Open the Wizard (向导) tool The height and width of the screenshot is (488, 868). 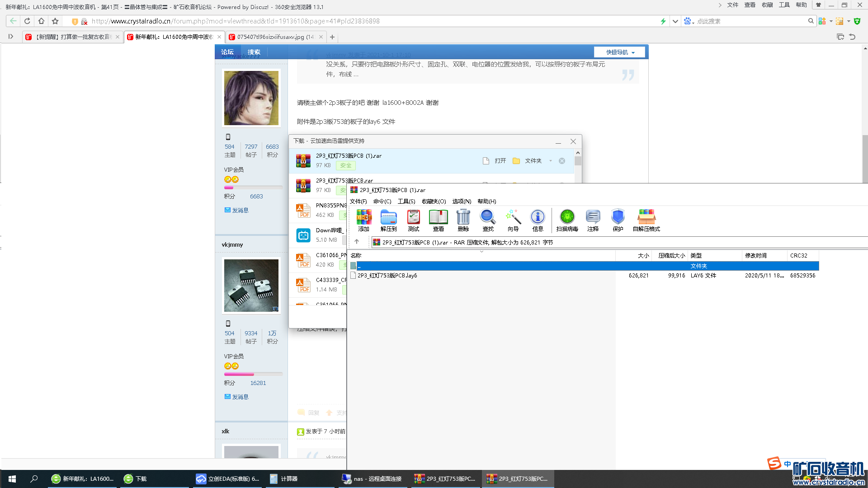[513, 220]
